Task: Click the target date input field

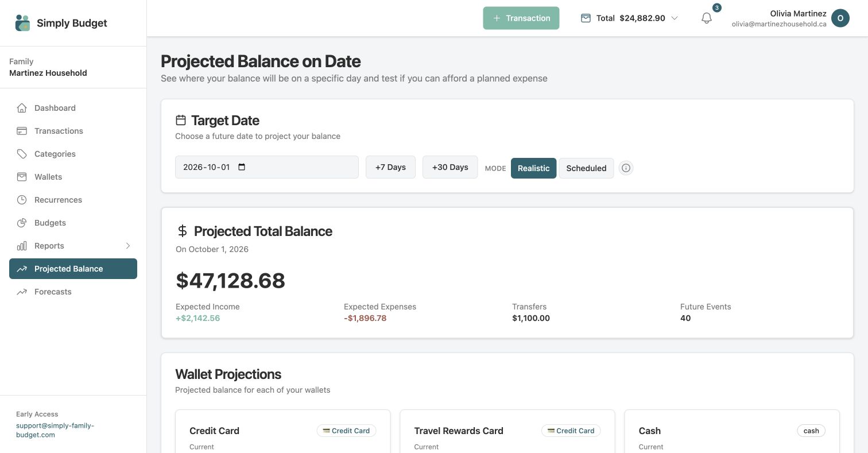Action: [x=267, y=167]
